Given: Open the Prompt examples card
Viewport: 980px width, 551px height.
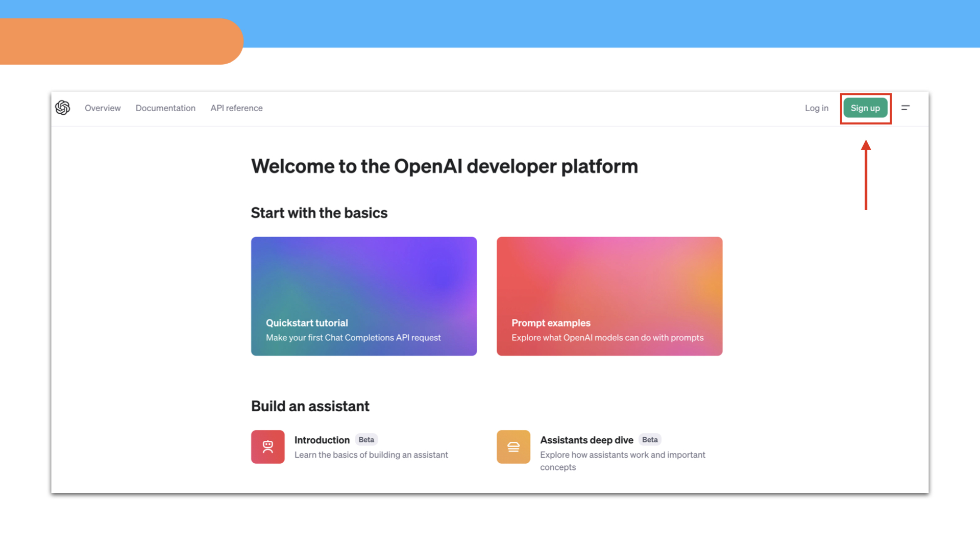Looking at the screenshot, I should pyautogui.click(x=609, y=296).
